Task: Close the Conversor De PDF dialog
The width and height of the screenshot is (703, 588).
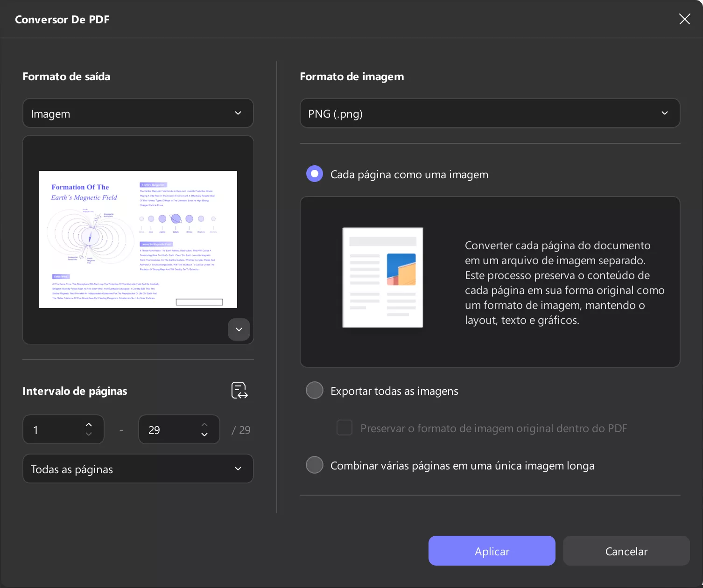Action: [x=684, y=19]
